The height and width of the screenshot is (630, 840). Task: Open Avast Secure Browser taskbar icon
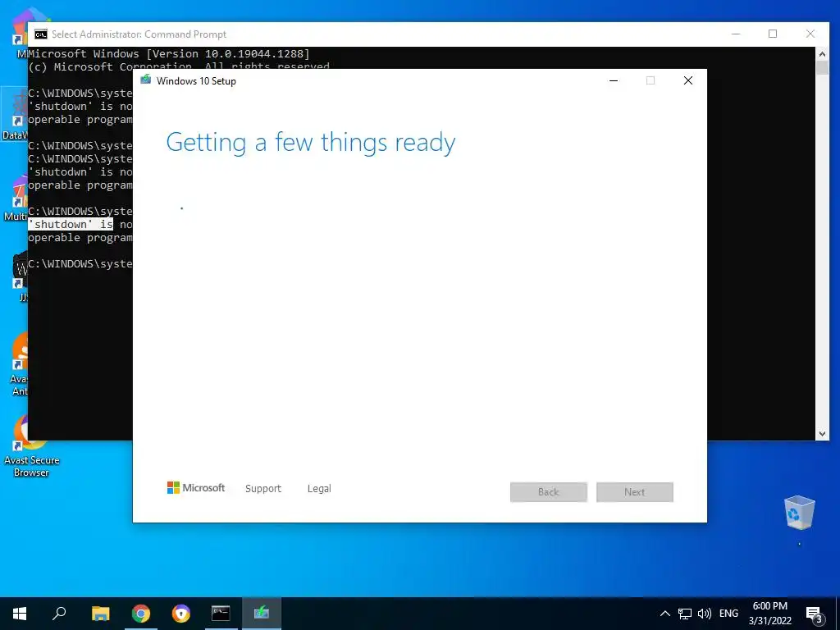(181, 614)
